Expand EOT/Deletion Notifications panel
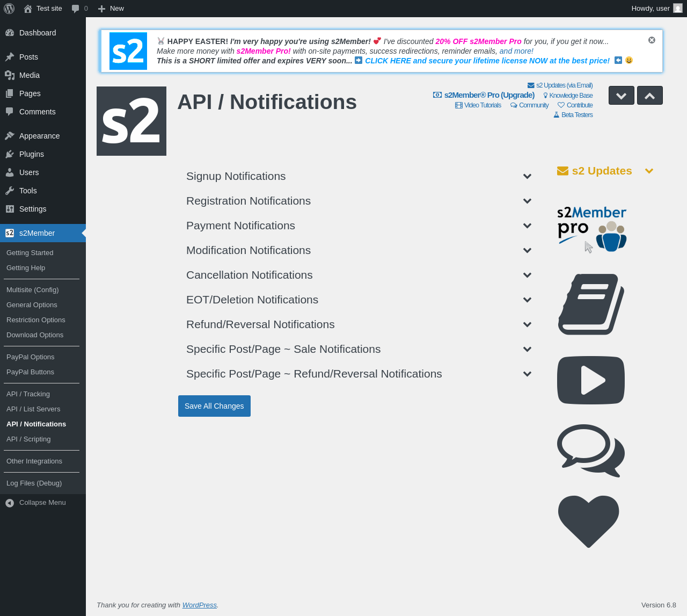The image size is (687, 616). point(359,300)
